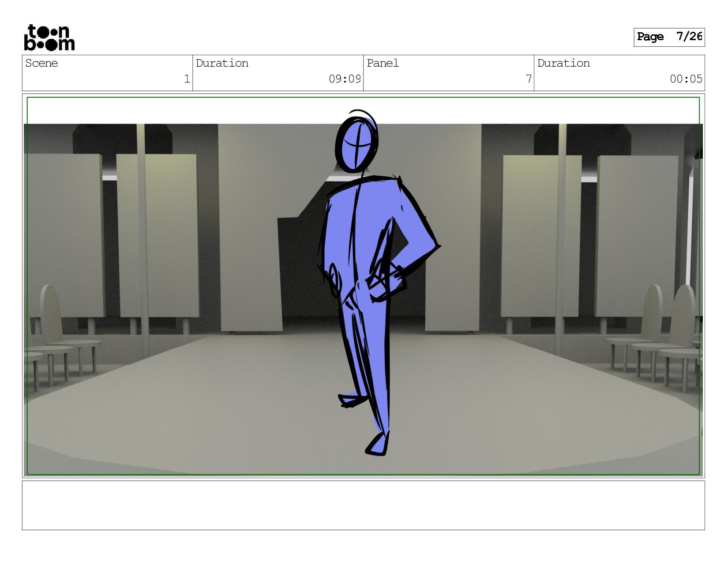Click the storyboard panel with the blue figure
This screenshot has width=728, height=563.
pyautogui.click(x=363, y=286)
